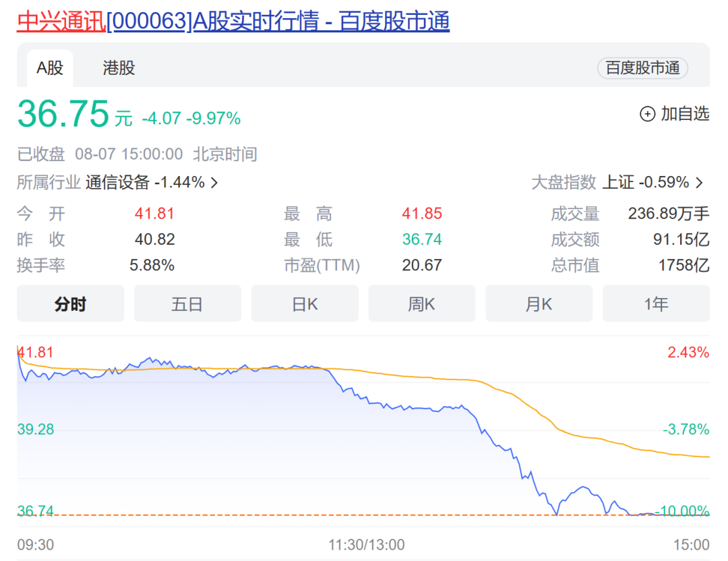Click the 已收盘 status text
The width and height of the screenshot is (728, 561).
[41, 154]
